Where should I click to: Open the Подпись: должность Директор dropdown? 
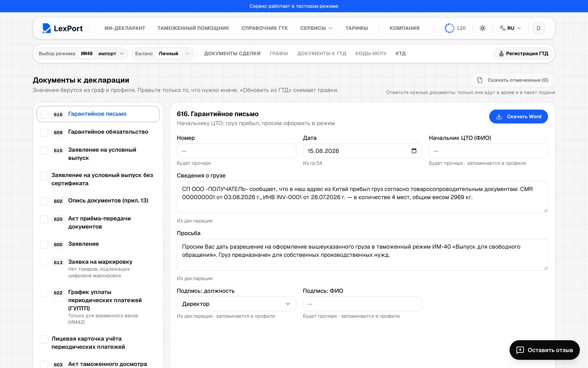click(x=236, y=304)
